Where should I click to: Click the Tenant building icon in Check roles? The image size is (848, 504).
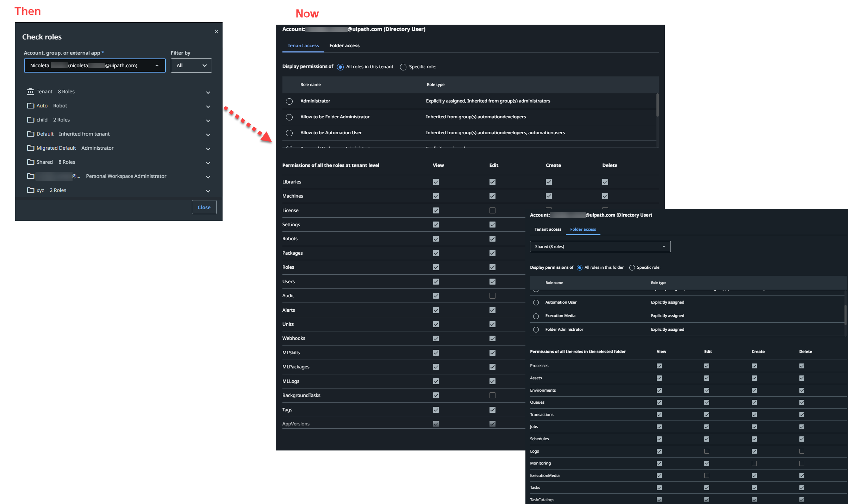pos(31,91)
